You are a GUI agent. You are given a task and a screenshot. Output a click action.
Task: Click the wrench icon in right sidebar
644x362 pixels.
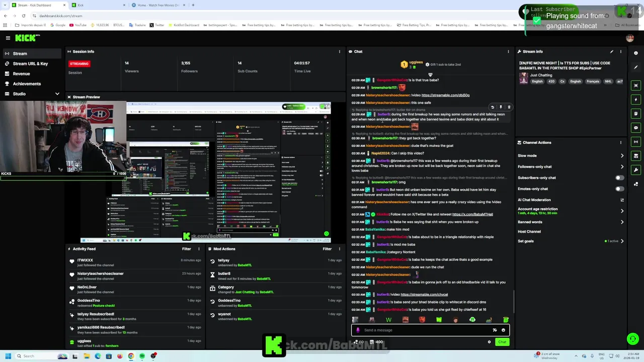[636, 170]
